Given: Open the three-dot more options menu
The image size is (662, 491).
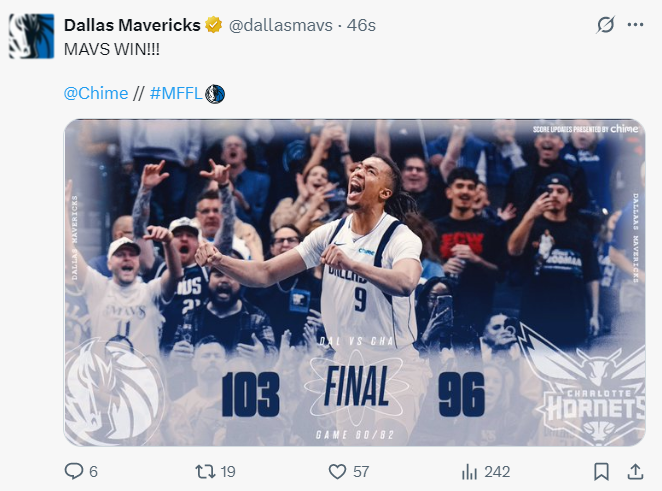Looking at the screenshot, I should tap(635, 25).
